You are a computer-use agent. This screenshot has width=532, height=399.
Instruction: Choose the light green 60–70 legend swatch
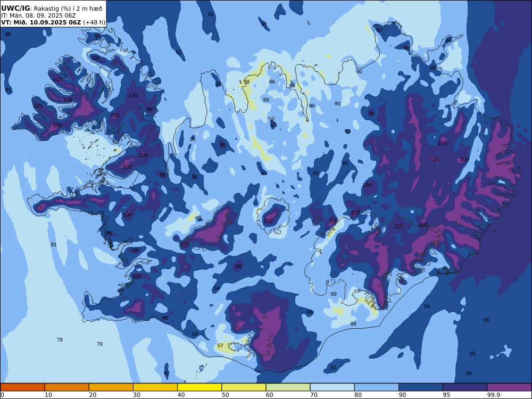pos(288,387)
